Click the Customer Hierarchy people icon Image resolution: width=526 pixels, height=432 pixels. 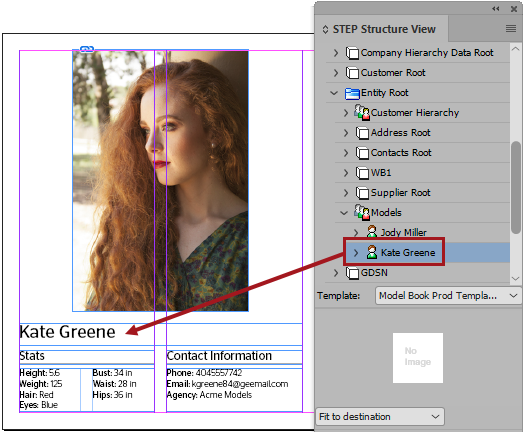(x=362, y=112)
